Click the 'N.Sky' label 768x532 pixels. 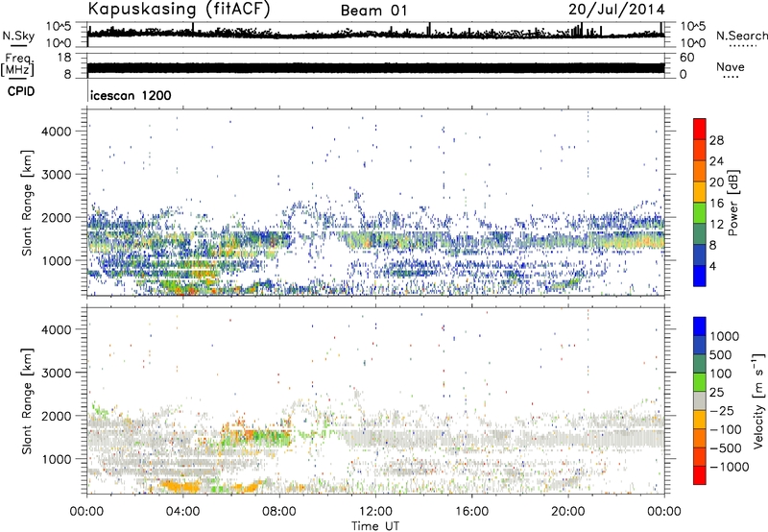tap(18, 36)
